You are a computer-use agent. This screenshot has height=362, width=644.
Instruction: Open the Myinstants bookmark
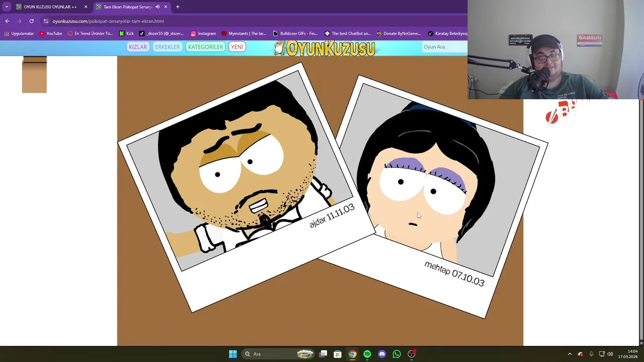pos(244,34)
